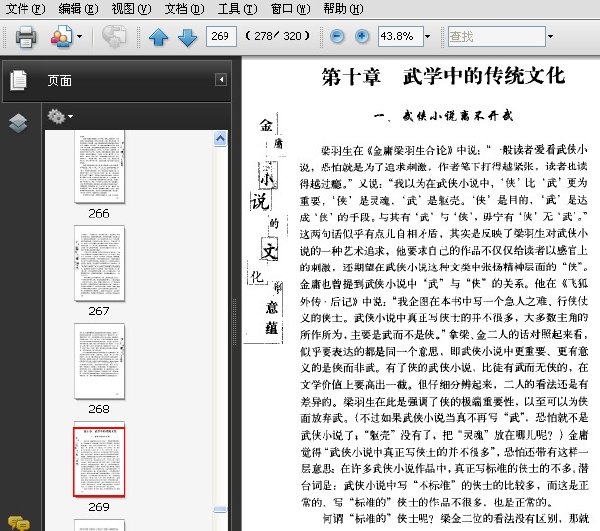Click the greyed-out globe pages icon

point(114,37)
